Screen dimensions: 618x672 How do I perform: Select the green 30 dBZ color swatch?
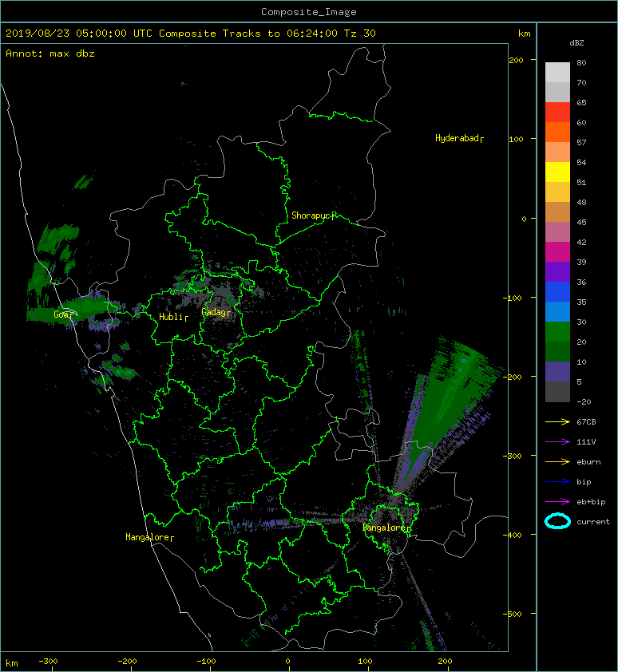[557, 332]
